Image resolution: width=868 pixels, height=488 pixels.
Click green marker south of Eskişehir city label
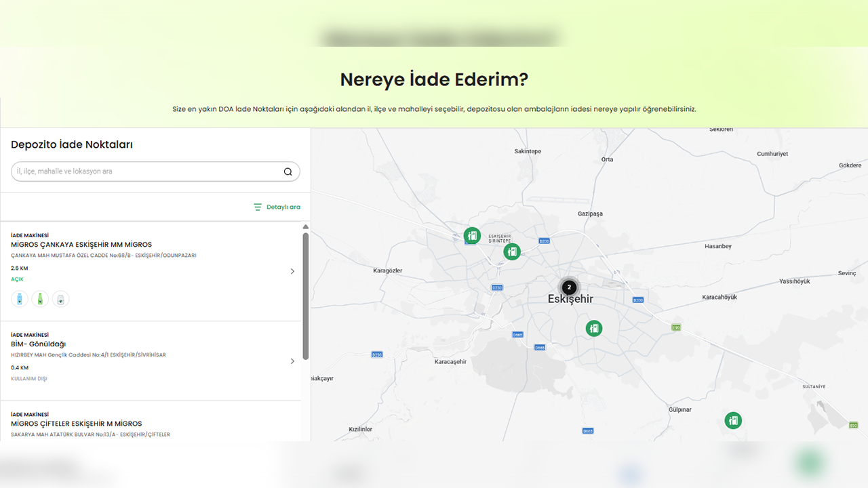click(x=594, y=329)
